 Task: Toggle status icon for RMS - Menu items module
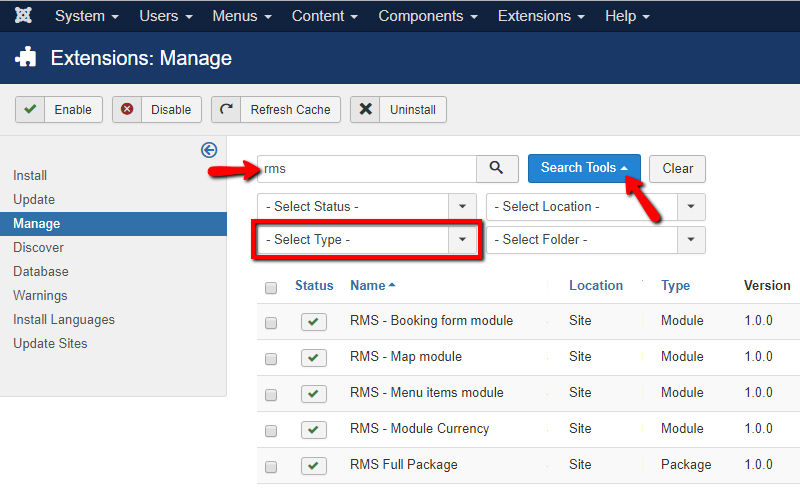(314, 394)
